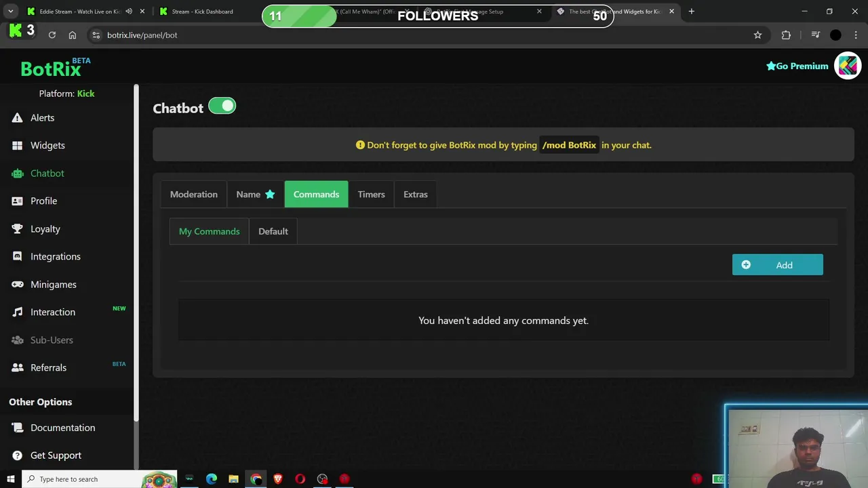Click the Referrals group icon
This screenshot has width=868, height=488.
[x=17, y=368]
